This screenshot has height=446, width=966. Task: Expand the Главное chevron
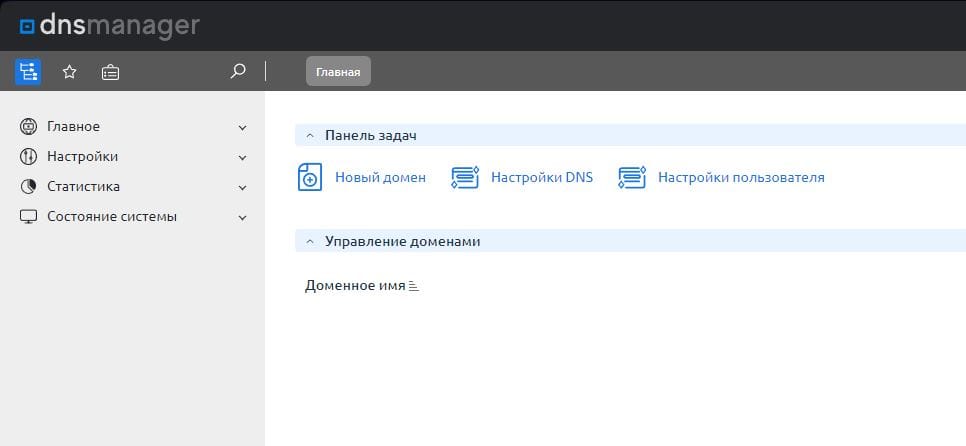coord(243,128)
